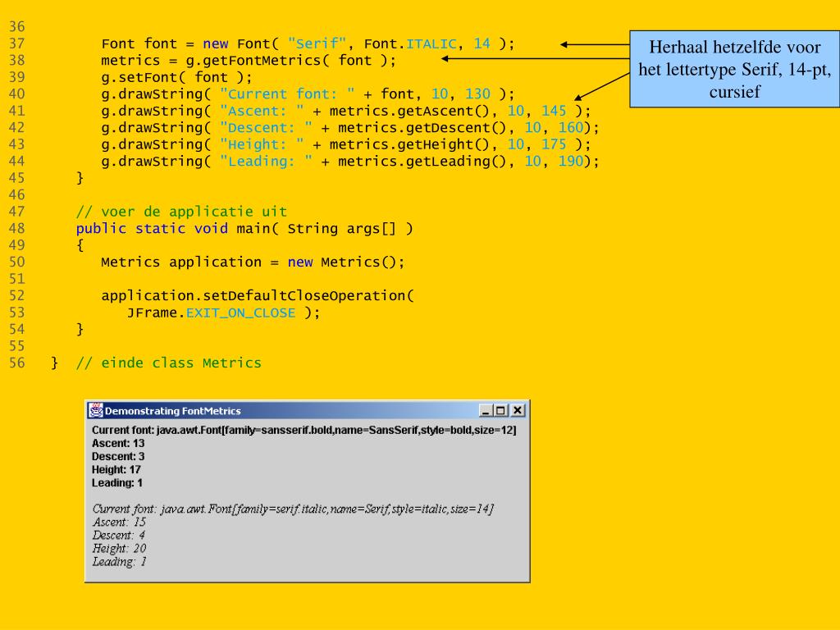
Task: Click the bold 'Leading: 1' text
Action: tap(116, 483)
